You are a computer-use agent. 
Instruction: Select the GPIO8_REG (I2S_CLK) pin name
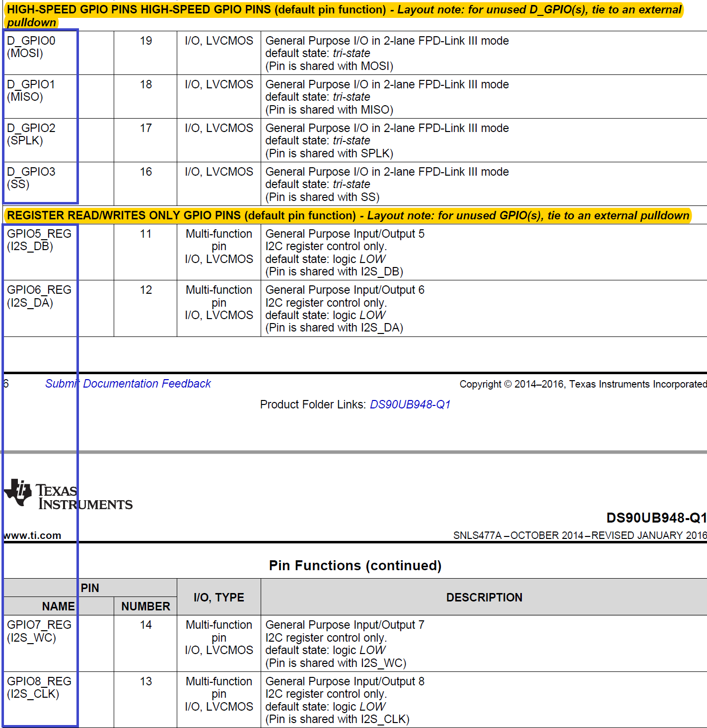pos(39,688)
